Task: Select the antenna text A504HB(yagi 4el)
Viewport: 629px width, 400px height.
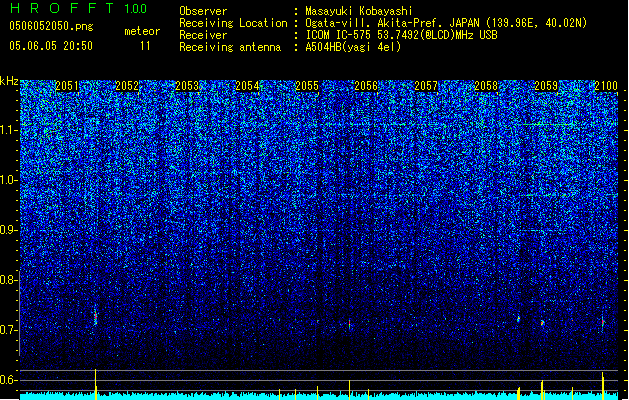Action: (x=353, y=47)
